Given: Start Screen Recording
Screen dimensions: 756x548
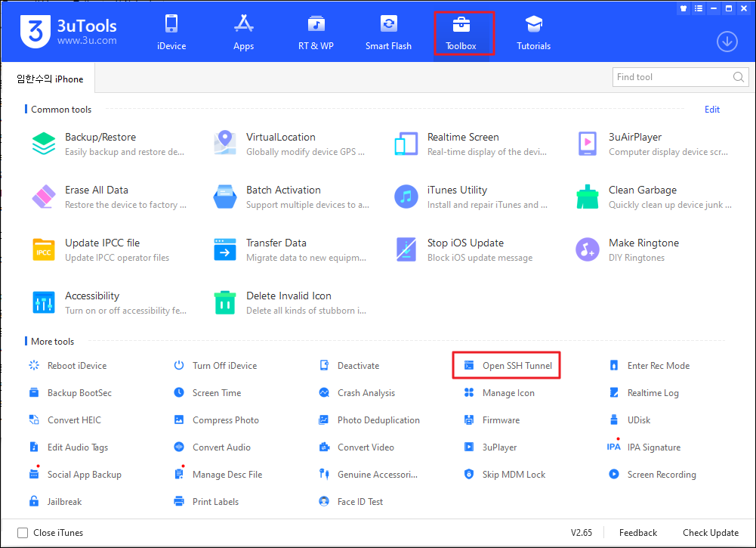Looking at the screenshot, I should pyautogui.click(x=653, y=474).
